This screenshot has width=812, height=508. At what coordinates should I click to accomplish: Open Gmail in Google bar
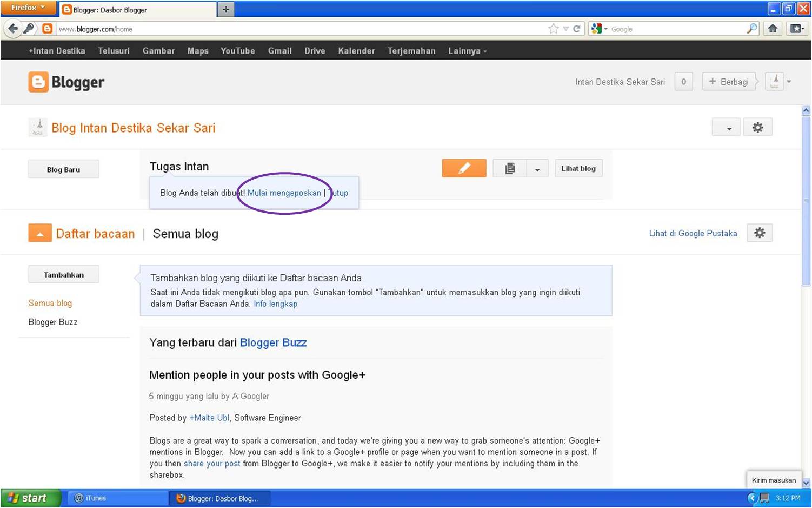pyautogui.click(x=279, y=51)
